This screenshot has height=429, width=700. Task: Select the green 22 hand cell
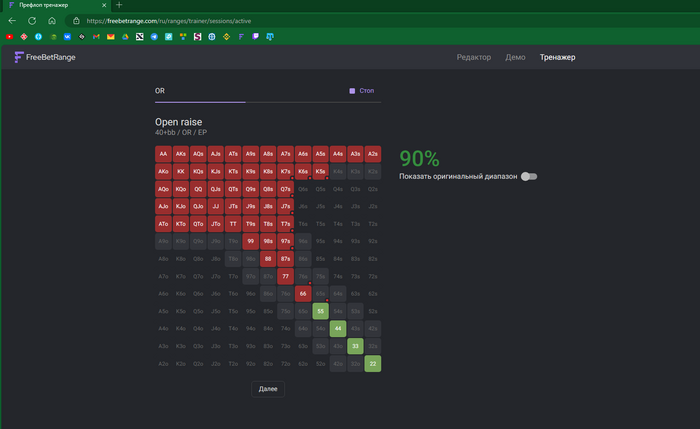click(x=373, y=364)
